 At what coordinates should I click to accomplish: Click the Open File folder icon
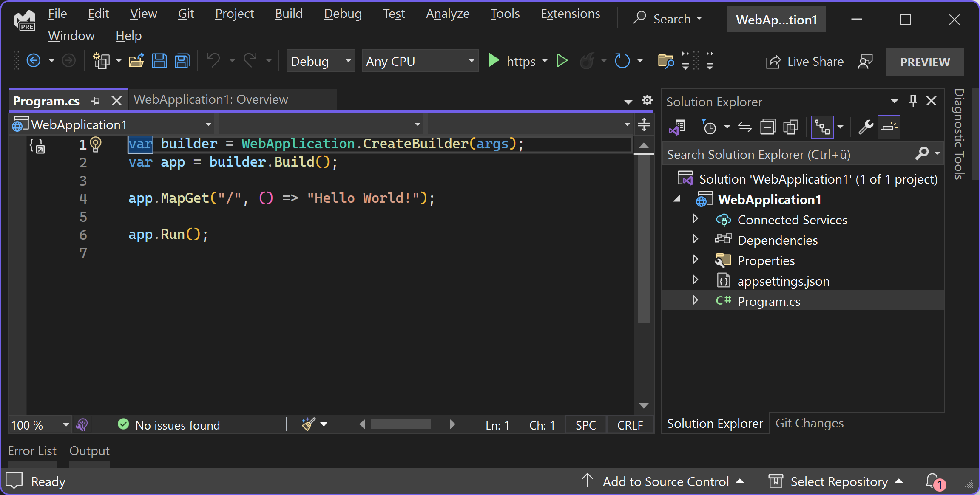(136, 61)
